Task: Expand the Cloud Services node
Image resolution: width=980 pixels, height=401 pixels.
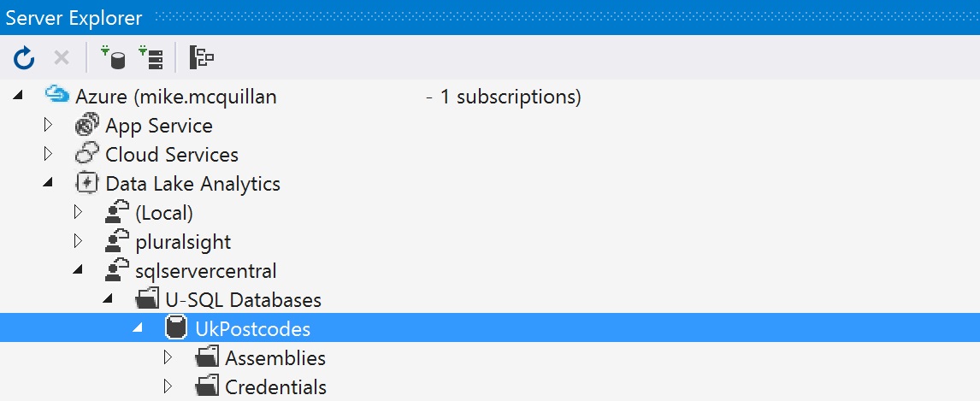Action: point(49,155)
